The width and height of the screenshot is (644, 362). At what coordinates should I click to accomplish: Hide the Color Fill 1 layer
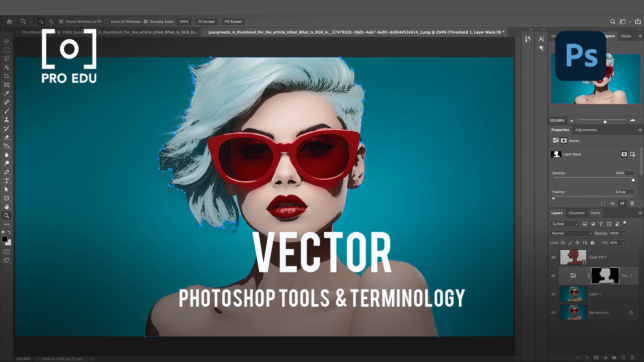554,257
